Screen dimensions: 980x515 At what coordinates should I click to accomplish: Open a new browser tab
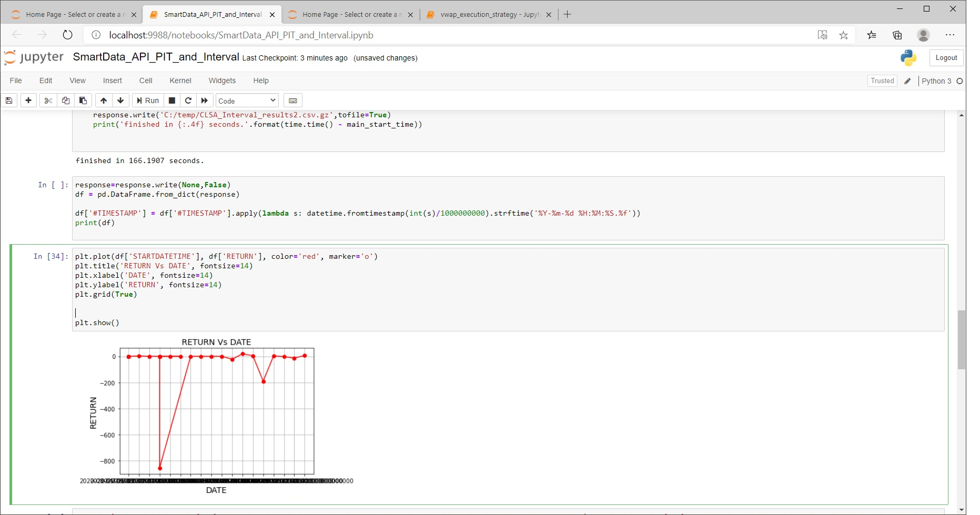pos(567,15)
